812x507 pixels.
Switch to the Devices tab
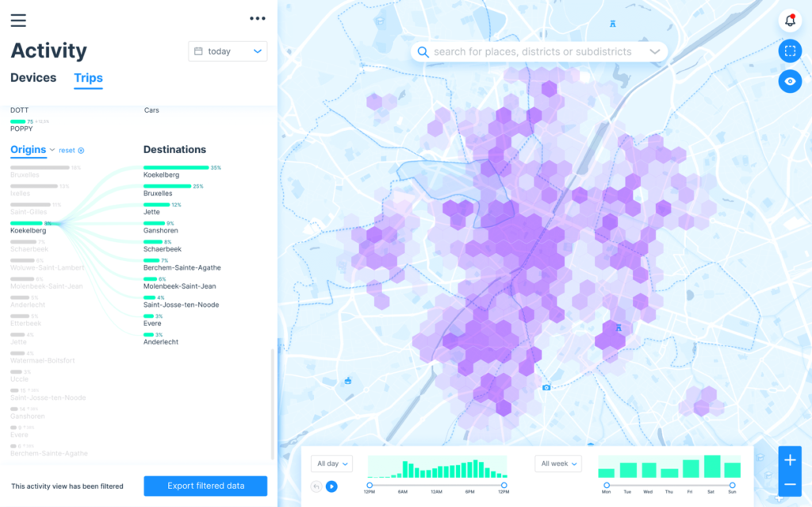click(33, 78)
